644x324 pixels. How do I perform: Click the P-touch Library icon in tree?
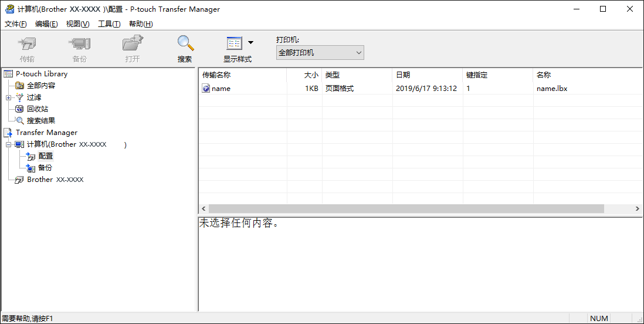(x=8, y=74)
